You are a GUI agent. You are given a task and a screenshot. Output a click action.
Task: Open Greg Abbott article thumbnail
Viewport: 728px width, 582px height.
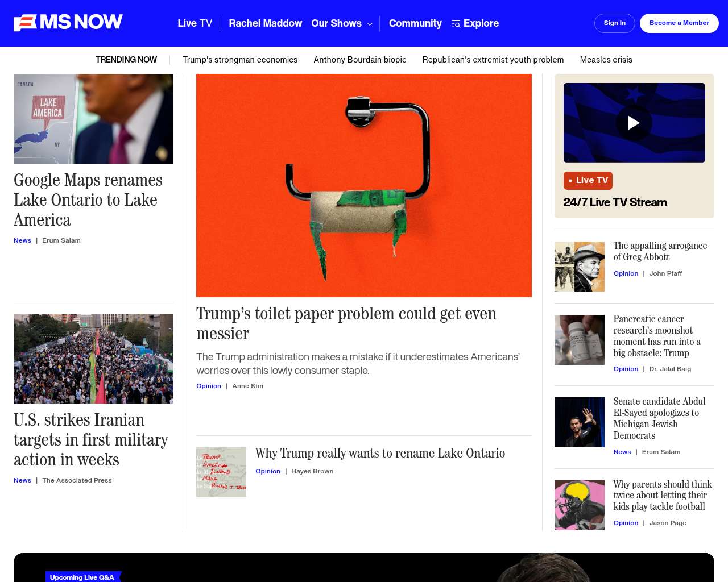(x=580, y=267)
